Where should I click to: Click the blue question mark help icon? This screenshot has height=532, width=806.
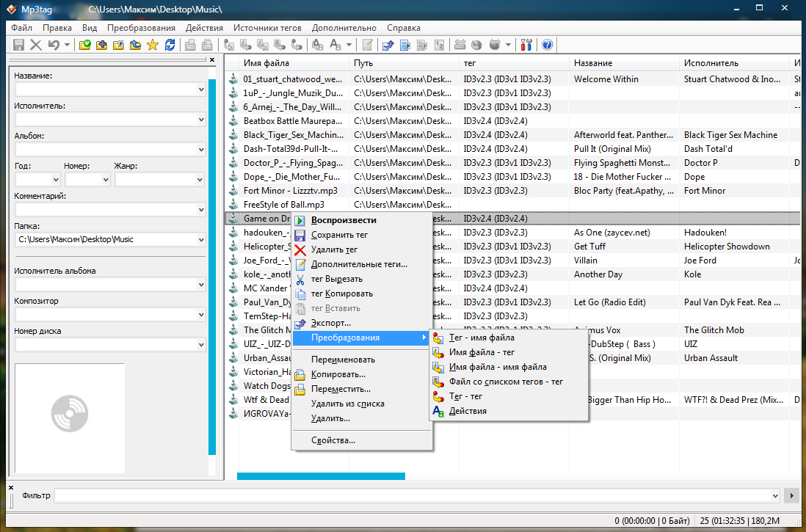547,45
